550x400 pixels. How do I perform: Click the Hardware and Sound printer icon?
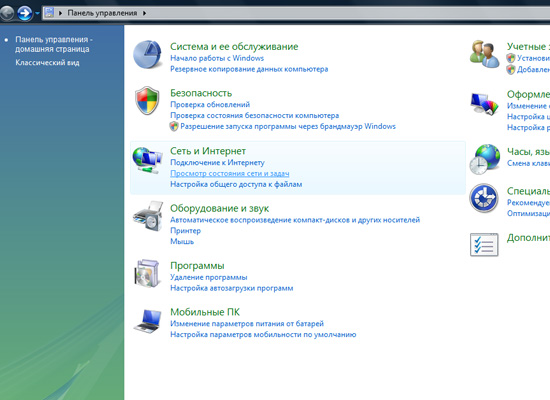click(148, 216)
